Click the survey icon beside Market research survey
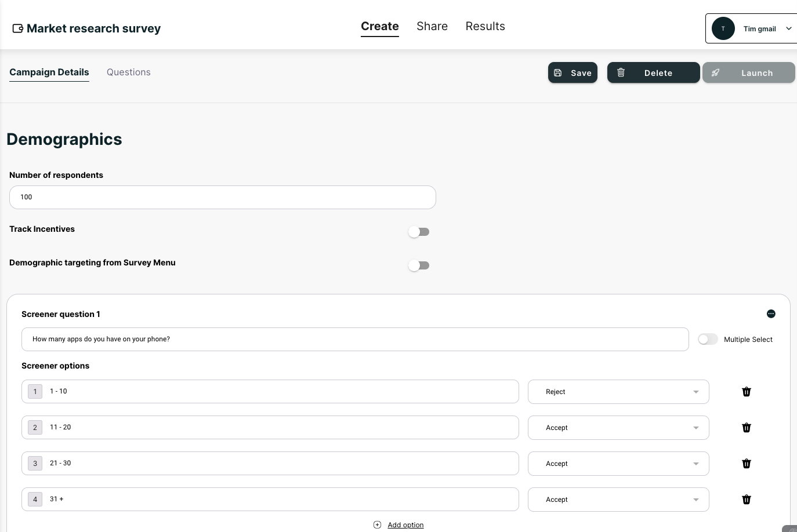Screen dimensions: 797x532 (x=18, y=28)
